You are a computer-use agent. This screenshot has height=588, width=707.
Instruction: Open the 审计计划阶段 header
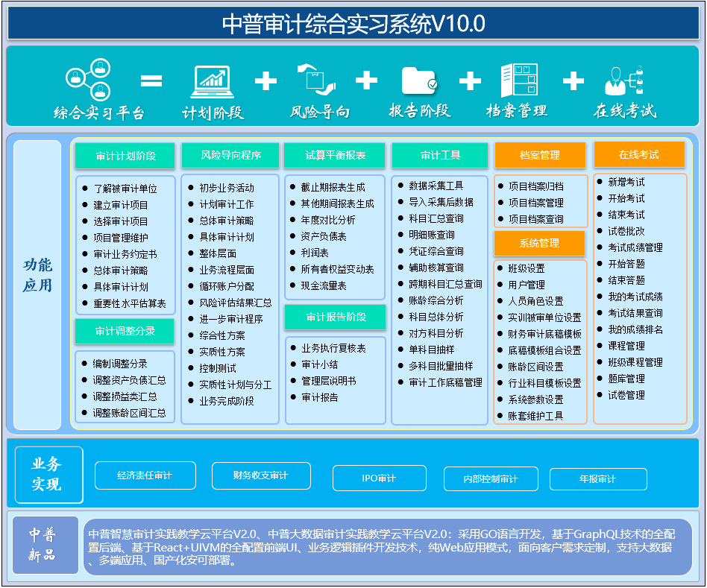coord(125,156)
